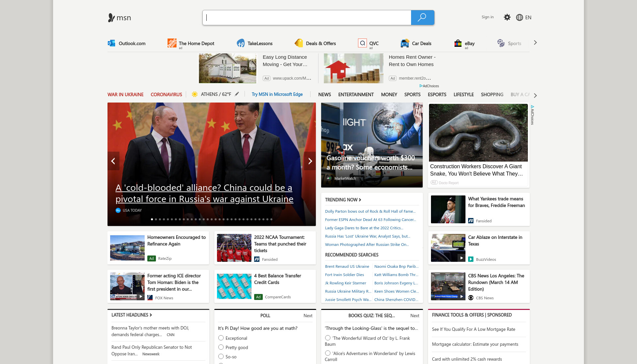637x364 pixels.
Task: Select the first carousel slide dot
Action: click(152, 219)
